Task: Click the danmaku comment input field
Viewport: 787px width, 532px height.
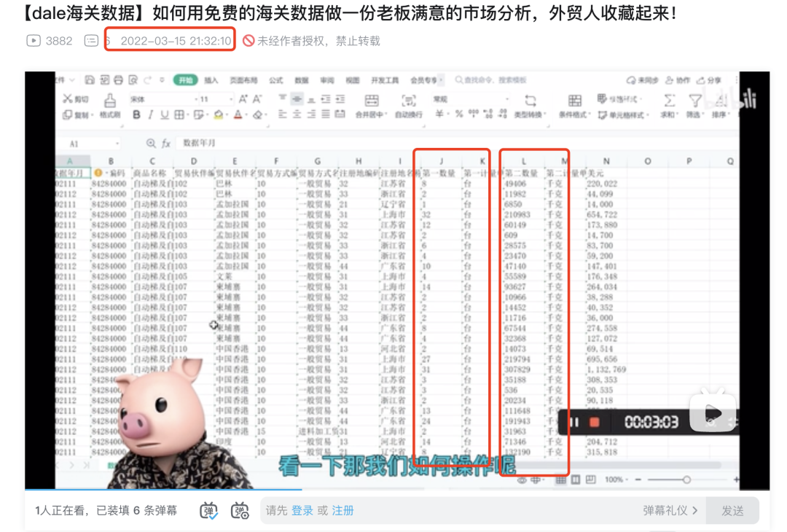Action: tap(437, 510)
